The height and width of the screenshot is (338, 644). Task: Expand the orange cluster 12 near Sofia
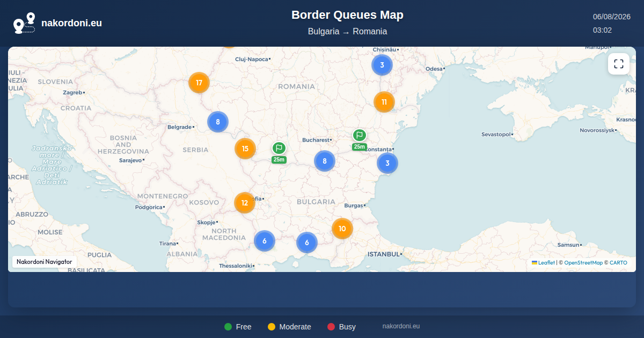pos(245,203)
